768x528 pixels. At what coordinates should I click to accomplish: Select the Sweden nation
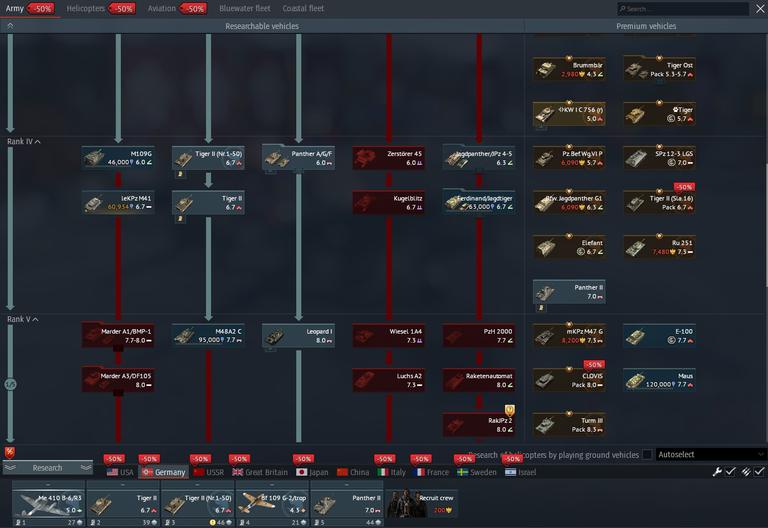[477, 472]
